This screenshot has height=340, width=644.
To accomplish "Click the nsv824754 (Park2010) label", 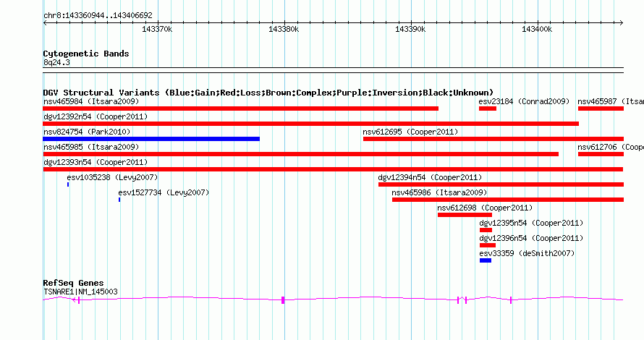I will 87,132.
